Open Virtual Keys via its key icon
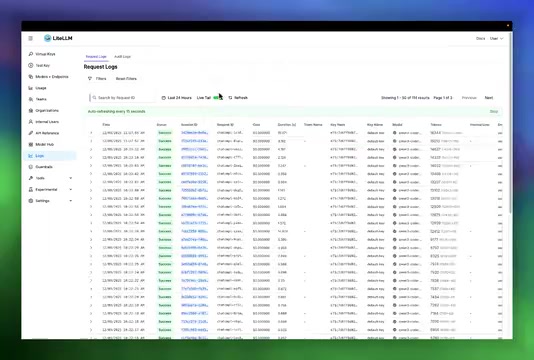The height and width of the screenshot is (360, 534). coord(31,54)
